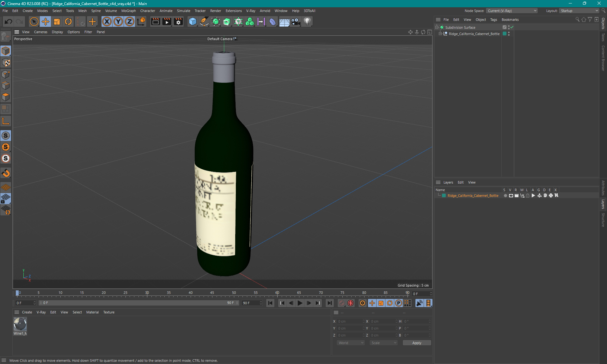Toggle Subdivision Surface enable checkmark

coord(512,27)
